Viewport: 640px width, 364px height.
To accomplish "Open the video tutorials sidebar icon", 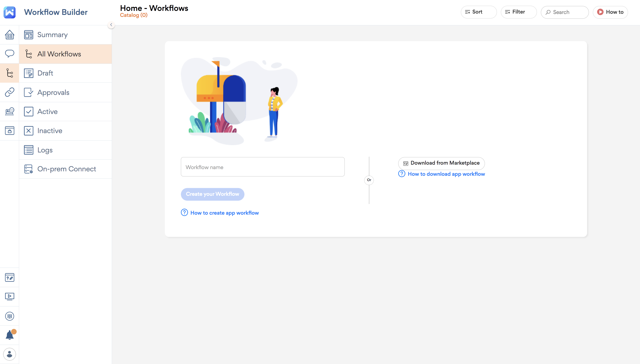I will click(x=10, y=296).
